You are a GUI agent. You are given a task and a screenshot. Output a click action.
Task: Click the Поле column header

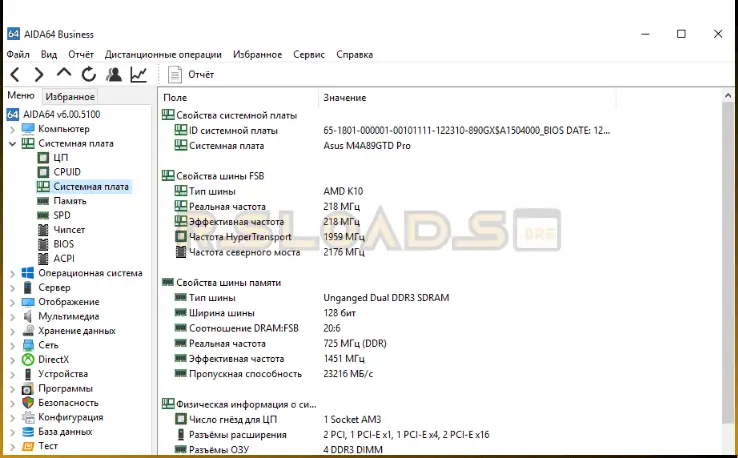tap(175, 98)
